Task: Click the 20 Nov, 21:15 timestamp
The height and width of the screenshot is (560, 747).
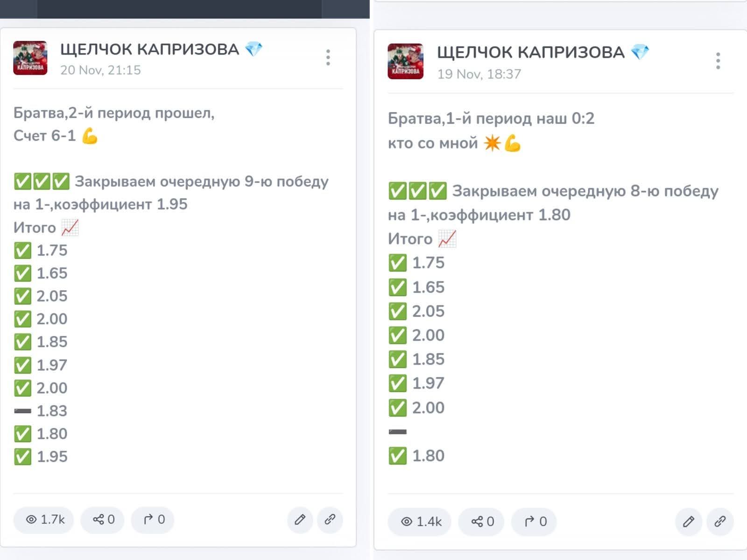Action: tap(100, 70)
